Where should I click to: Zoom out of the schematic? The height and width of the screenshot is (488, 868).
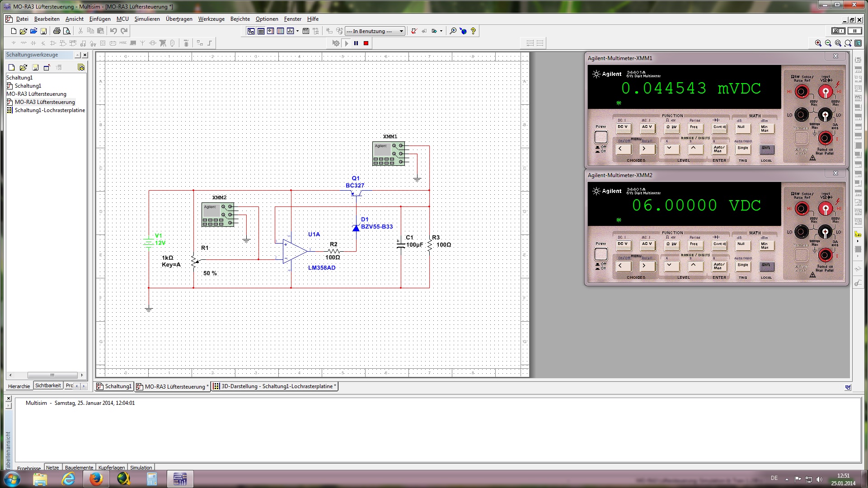pyautogui.click(x=828, y=43)
